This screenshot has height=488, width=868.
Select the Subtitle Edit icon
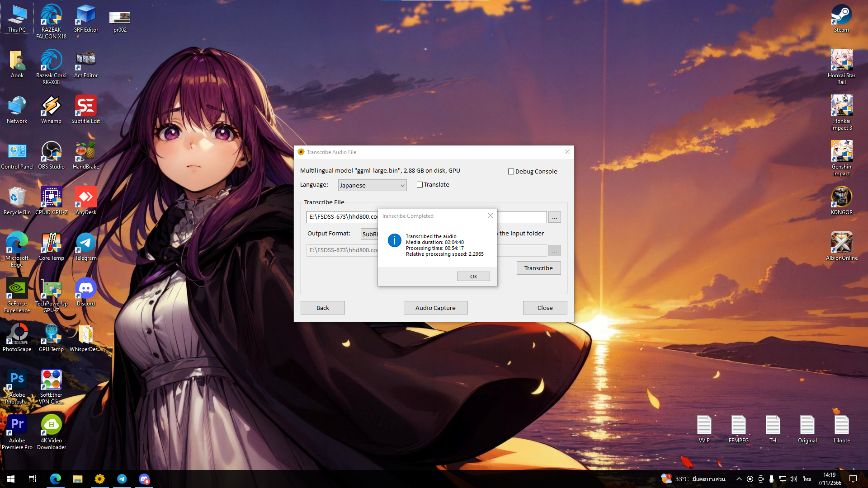[85, 110]
